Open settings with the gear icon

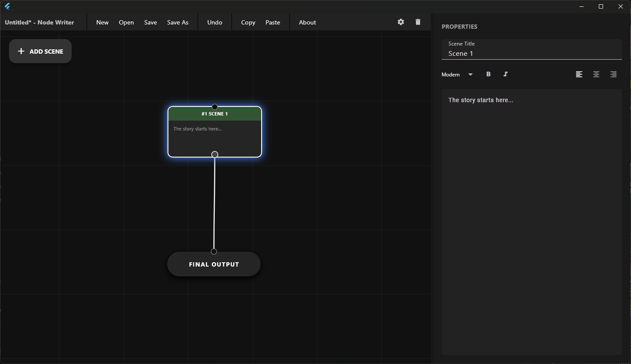(401, 22)
